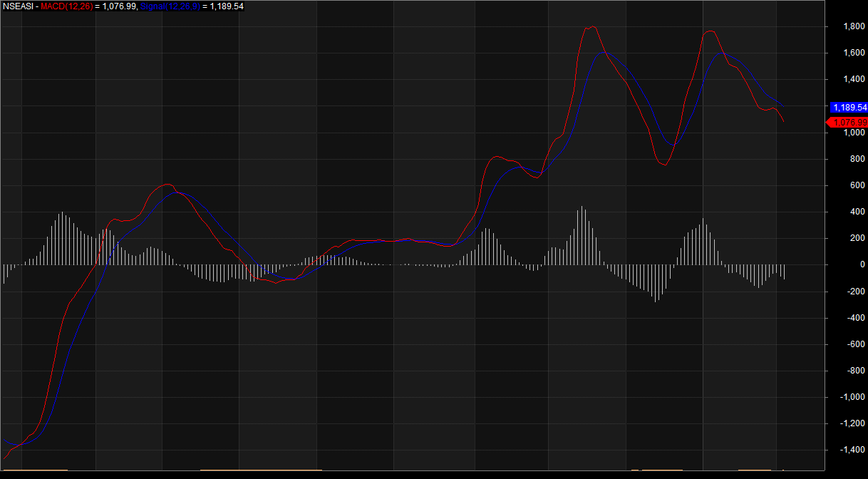Click the deepest negative histogram bar

(x=656, y=292)
